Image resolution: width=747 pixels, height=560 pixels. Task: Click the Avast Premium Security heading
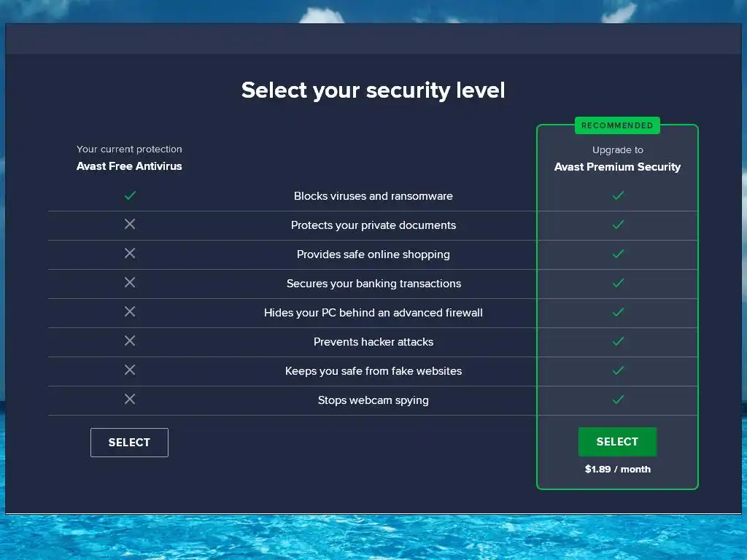point(617,167)
